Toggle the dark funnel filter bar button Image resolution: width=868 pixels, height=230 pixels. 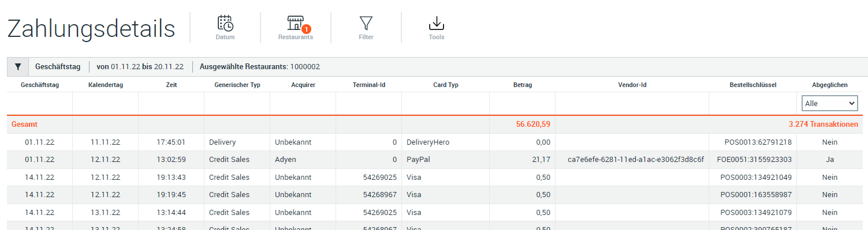pyautogui.click(x=18, y=67)
